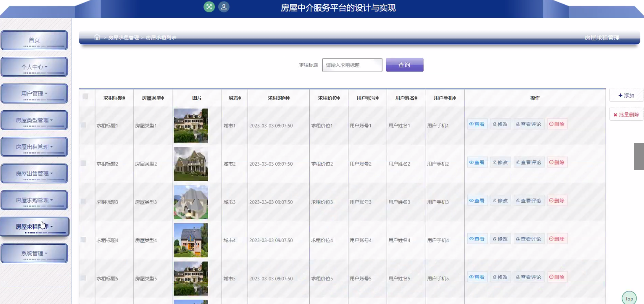Viewport: 644px width, 304px height.
Task: Delete the row 求租标题5
Action: (557, 277)
